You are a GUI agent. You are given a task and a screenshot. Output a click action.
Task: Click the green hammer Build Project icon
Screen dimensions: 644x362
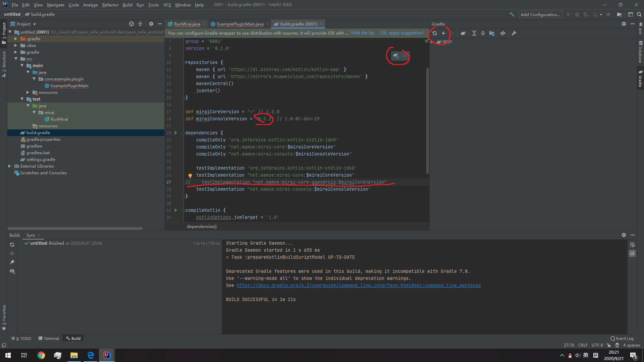click(x=512, y=14)
